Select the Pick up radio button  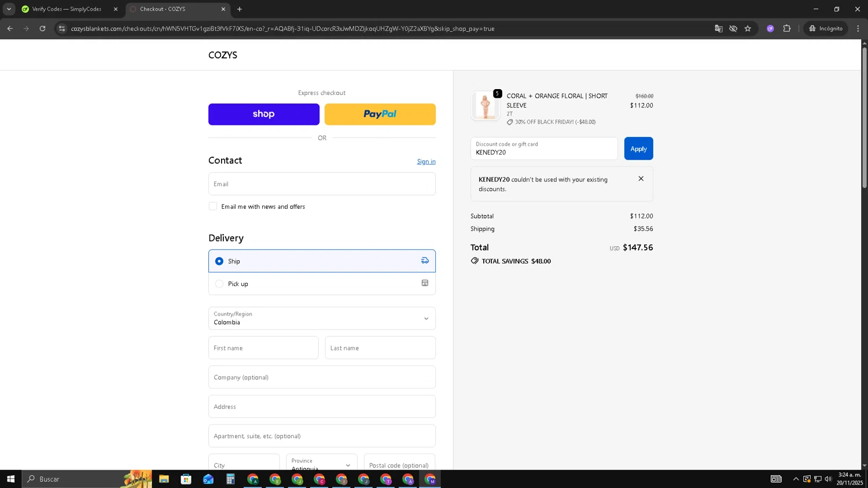coord(219,284)
